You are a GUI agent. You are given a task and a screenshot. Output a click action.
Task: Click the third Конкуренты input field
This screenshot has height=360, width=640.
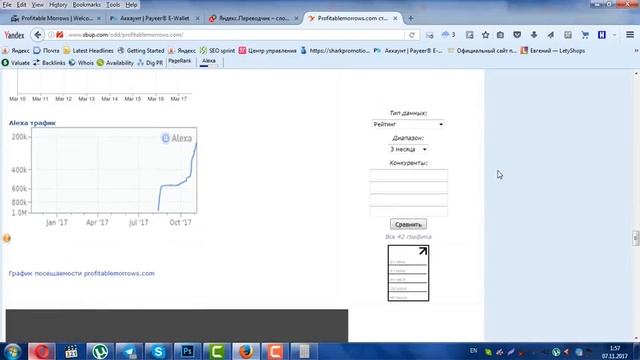408,200
